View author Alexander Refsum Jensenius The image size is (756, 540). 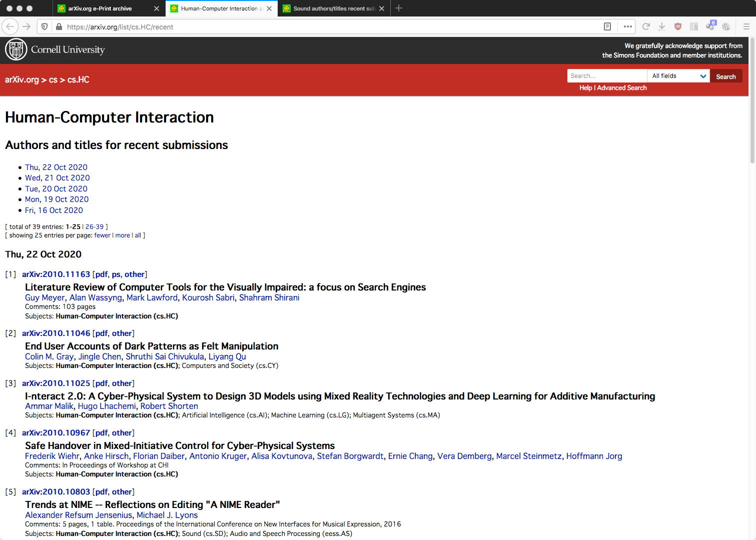click(x=79, y=515)
